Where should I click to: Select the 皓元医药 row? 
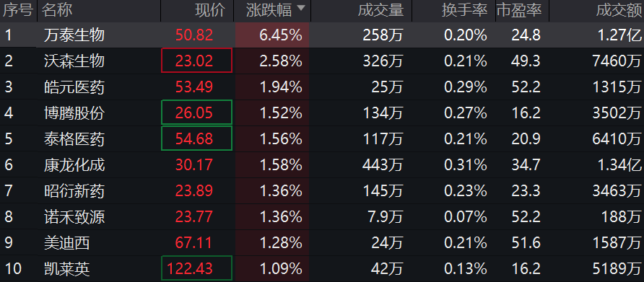click(322, 87)
